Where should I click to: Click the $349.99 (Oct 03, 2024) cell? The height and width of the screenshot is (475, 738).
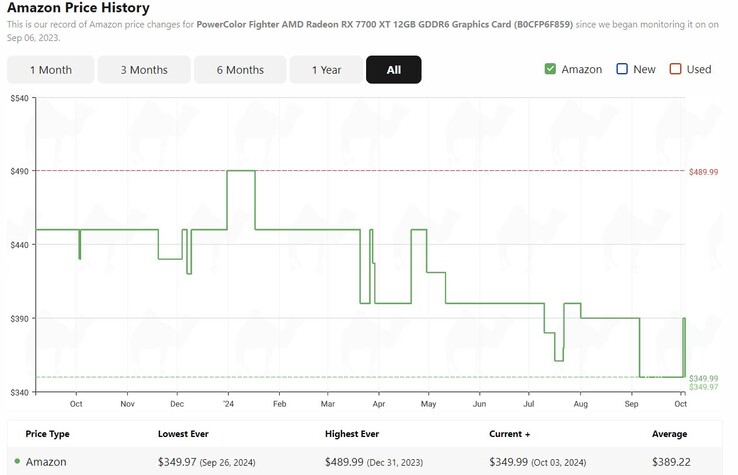[537, 462]
